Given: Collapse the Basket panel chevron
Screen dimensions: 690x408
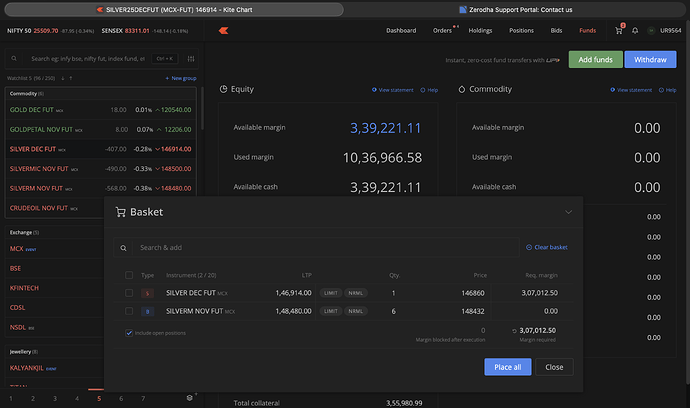Looking at the screenshot, I should click(568, 212).
